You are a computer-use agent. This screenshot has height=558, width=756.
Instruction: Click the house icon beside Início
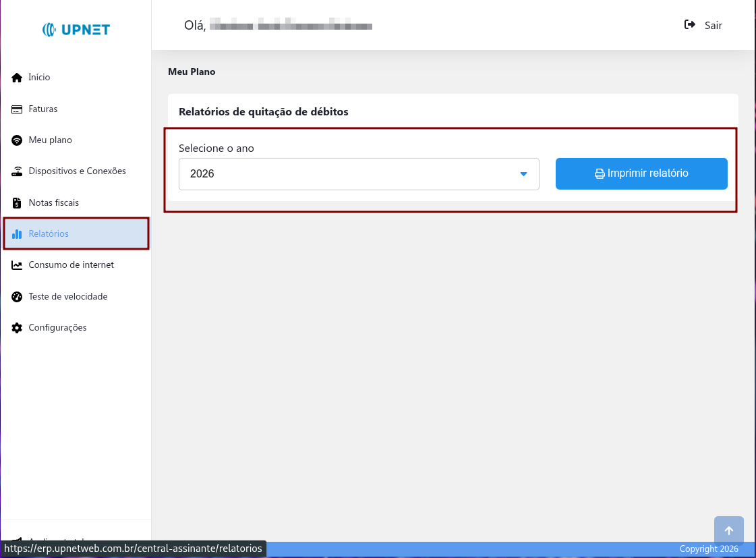17,78
